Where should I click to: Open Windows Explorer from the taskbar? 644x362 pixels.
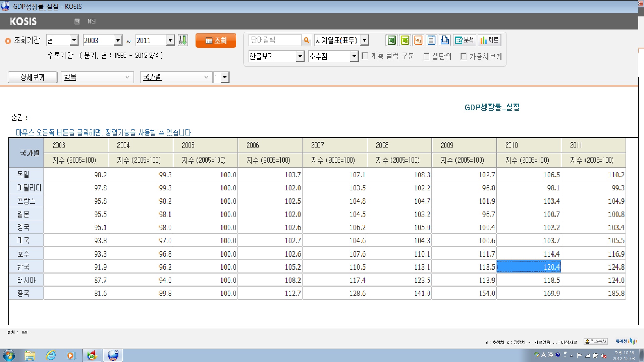pos(30,355)
